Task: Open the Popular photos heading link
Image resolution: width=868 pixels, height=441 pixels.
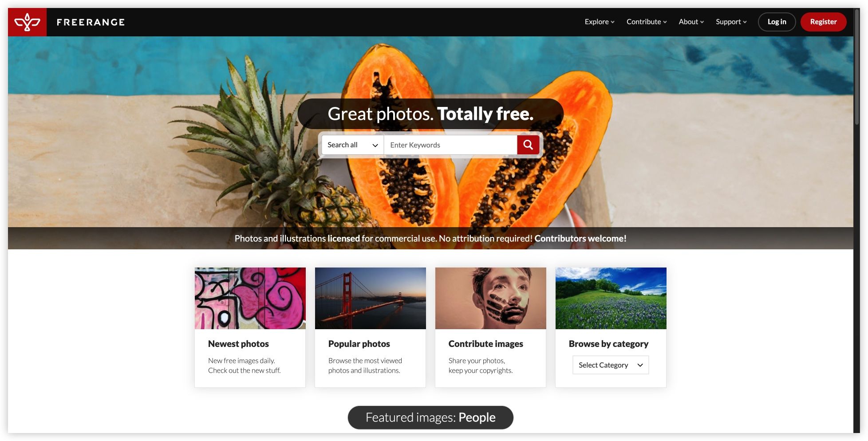Action: pos(359,344)
